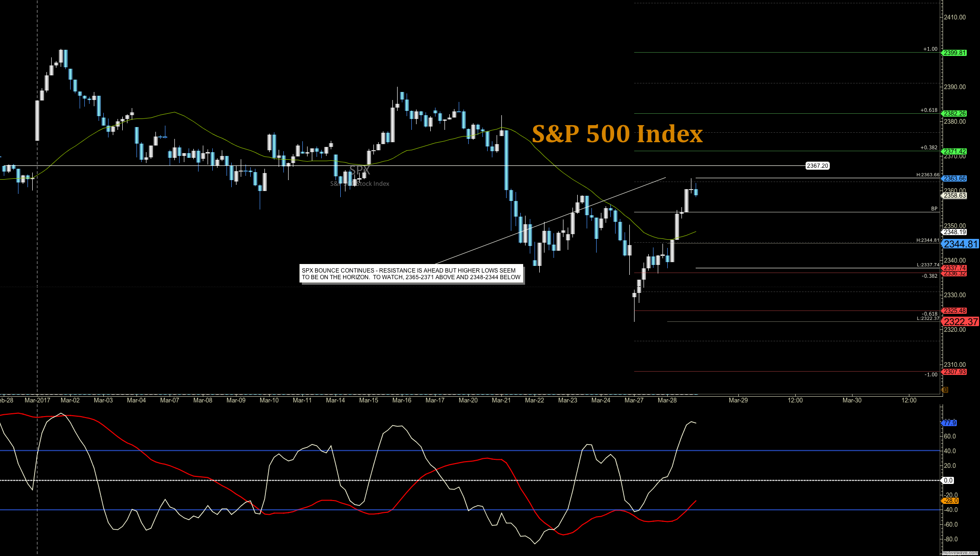Click the 2358.63 last price tag
The image size is (980, 556).
[954, 195]
